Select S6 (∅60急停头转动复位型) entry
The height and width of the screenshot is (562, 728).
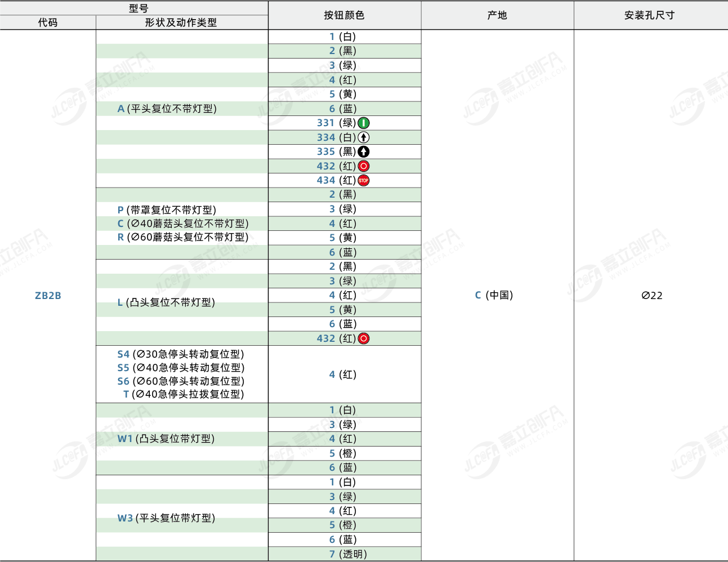click(181, 381)
